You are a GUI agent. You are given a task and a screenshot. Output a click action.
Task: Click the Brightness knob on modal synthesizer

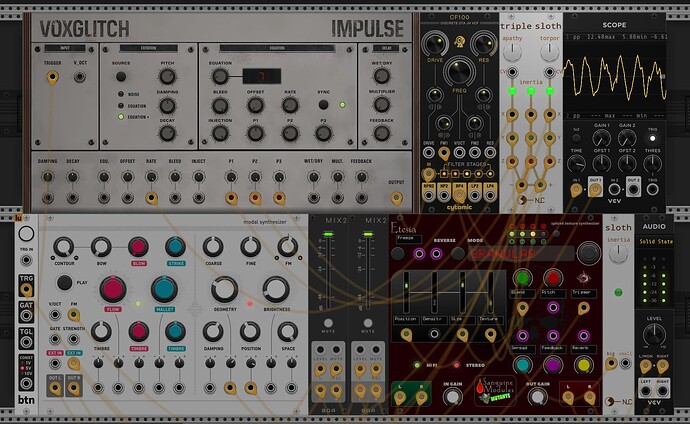tap(277, 290)
